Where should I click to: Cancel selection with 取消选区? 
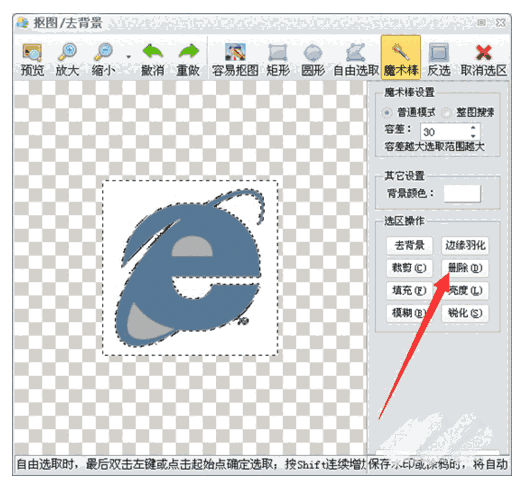[x=484, y=60]
